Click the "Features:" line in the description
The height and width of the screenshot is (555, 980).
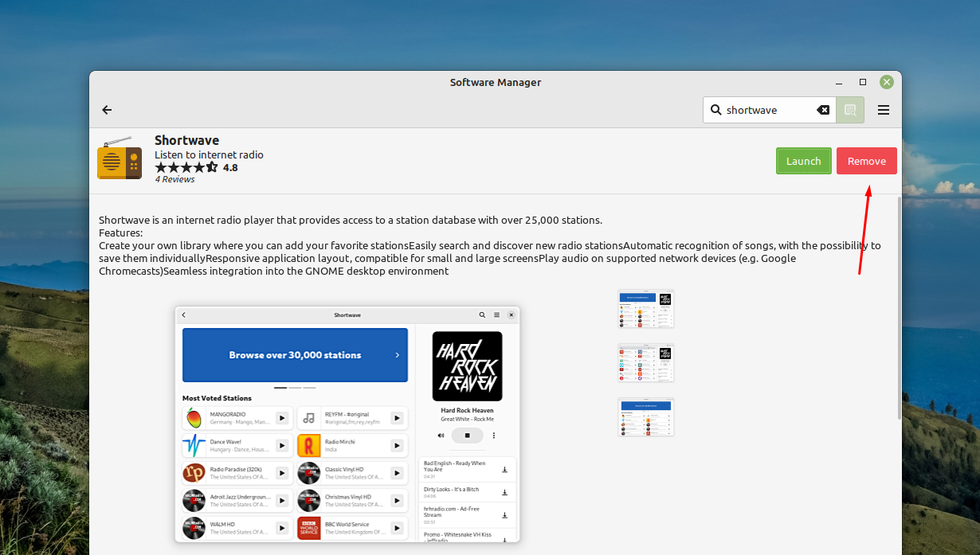pos(121,233)
